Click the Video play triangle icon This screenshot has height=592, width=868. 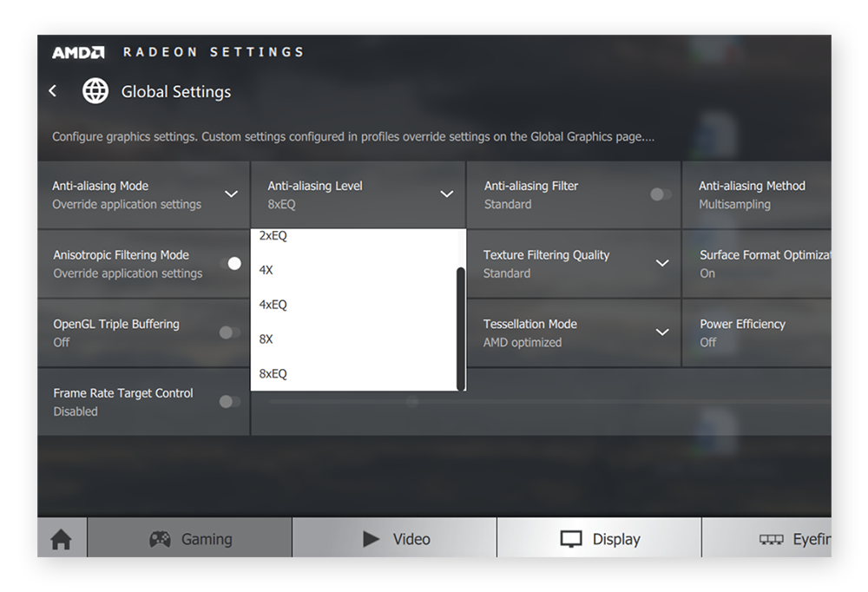[371, 539]
